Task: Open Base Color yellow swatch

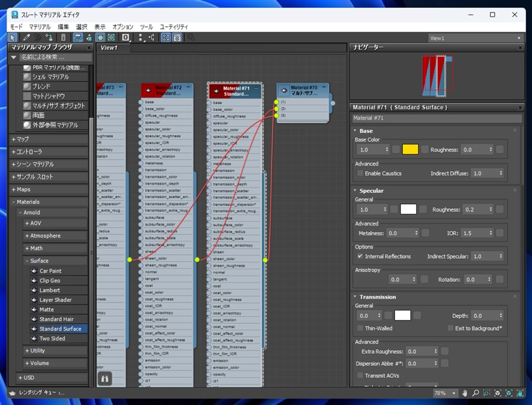Action: 410,150
